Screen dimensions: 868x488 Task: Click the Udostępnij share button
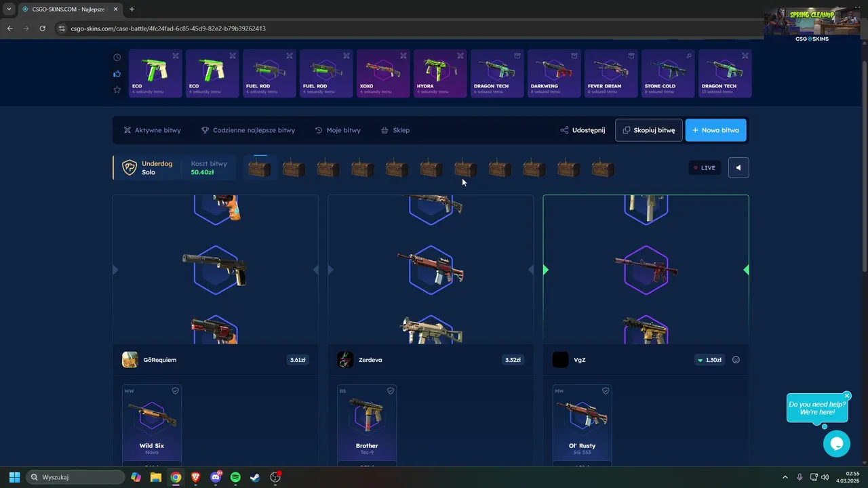point(583,130)
